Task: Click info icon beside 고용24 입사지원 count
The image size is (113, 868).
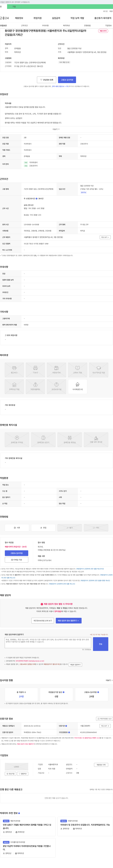Action: point(98,692)
